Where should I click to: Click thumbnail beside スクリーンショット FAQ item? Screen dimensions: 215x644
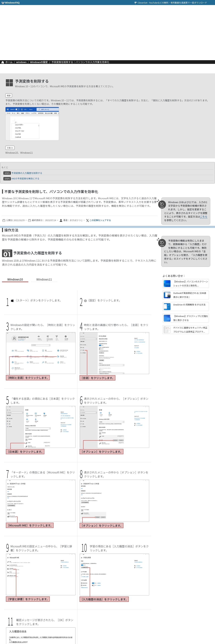coord(167,284)
